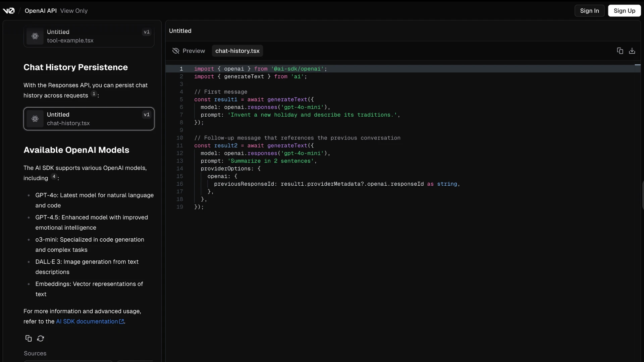The image size is (644, 362).
Task: Click the OpenAI API chat title
Action: 41,11
